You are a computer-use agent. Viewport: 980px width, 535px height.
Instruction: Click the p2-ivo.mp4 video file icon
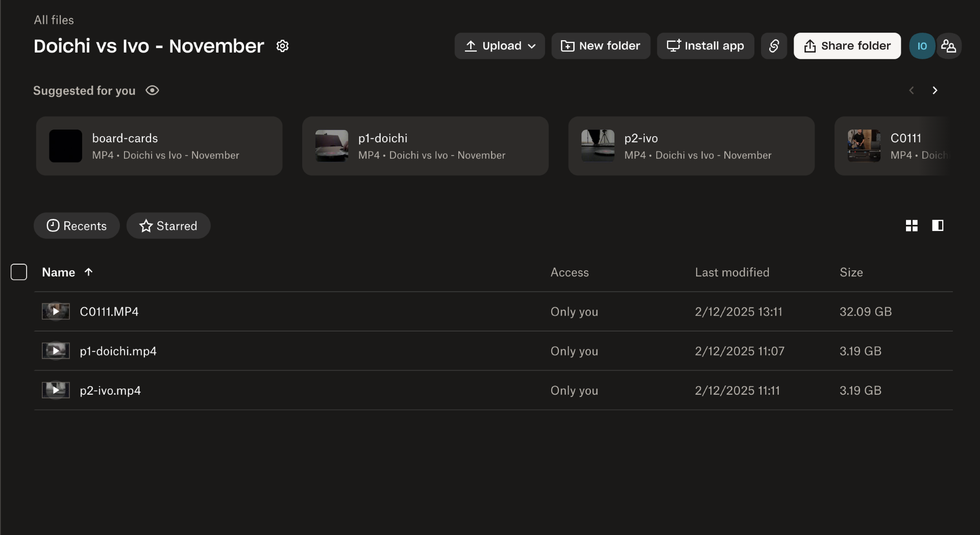56,390
